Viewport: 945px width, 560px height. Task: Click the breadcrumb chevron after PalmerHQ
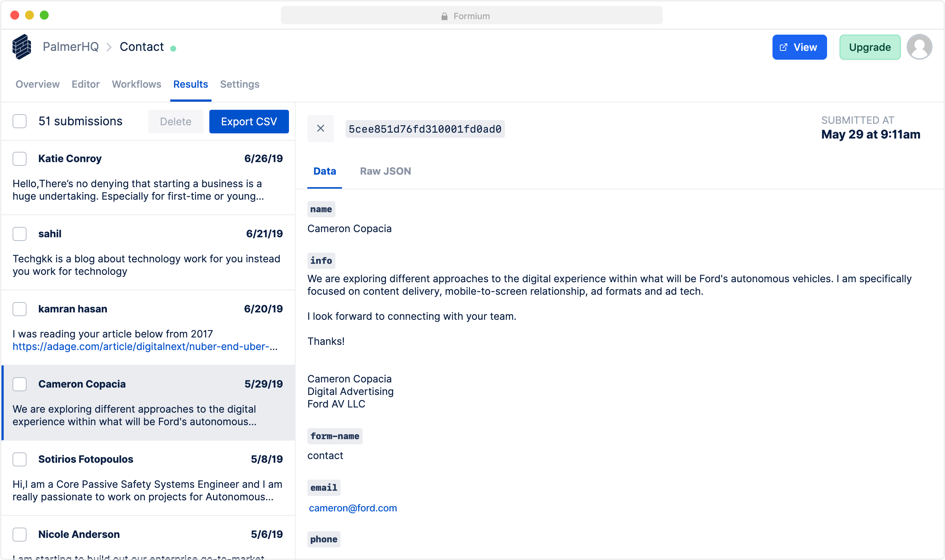tap(109, 47)
